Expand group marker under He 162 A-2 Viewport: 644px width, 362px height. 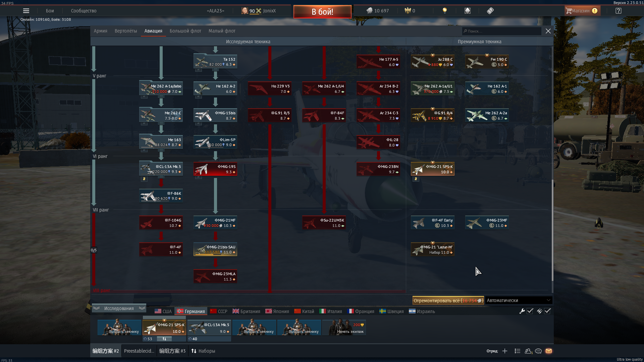(199, 97)
